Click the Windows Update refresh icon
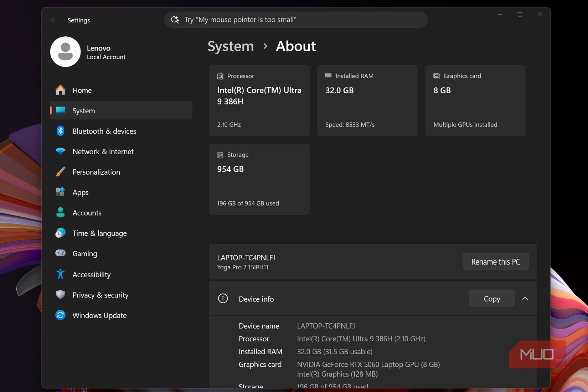 (x=61, y=315)
